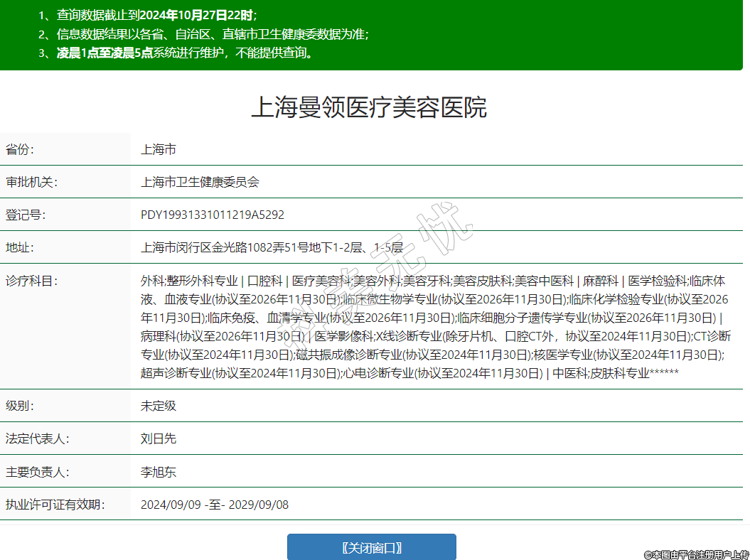Image resolution: width=750 pixels, height=560 pixels.
Task: Click the registration number PDY19931331011219A5292
Action: [x=213, y=215]
